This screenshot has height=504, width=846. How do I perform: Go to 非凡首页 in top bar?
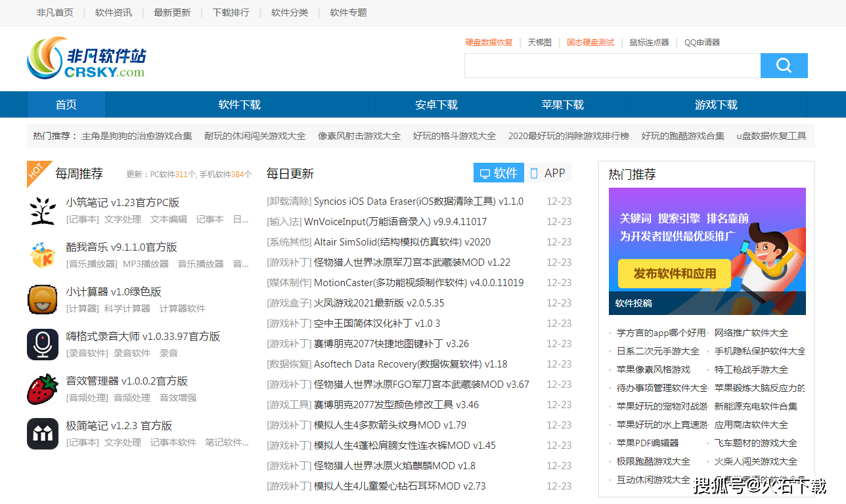tap(55, 12)
